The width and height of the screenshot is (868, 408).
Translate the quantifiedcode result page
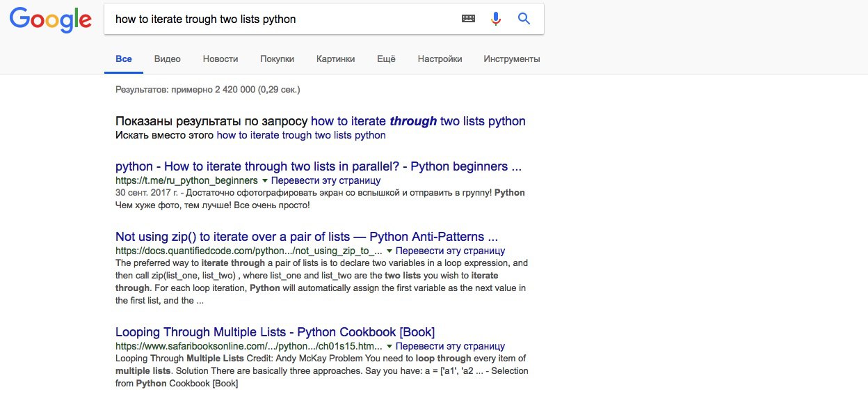[x=450, y=251]
